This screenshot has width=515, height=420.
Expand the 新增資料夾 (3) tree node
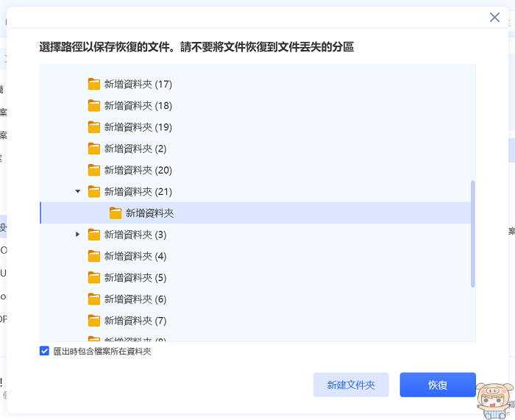[78, 235]
